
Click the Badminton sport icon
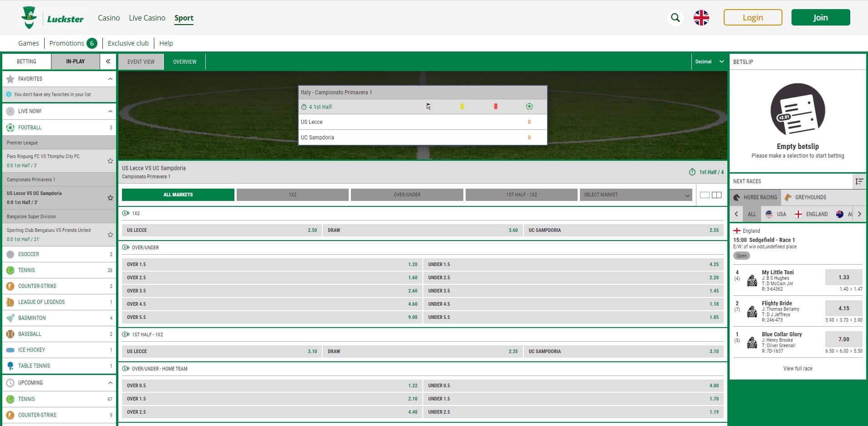pyautogui.click(x=10, y=318)
